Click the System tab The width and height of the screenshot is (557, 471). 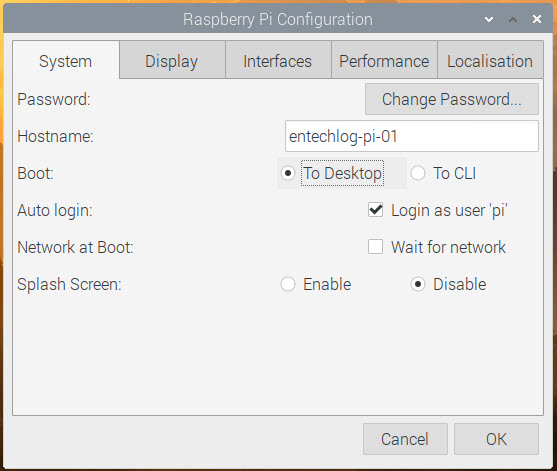click(x=66, y=60)
